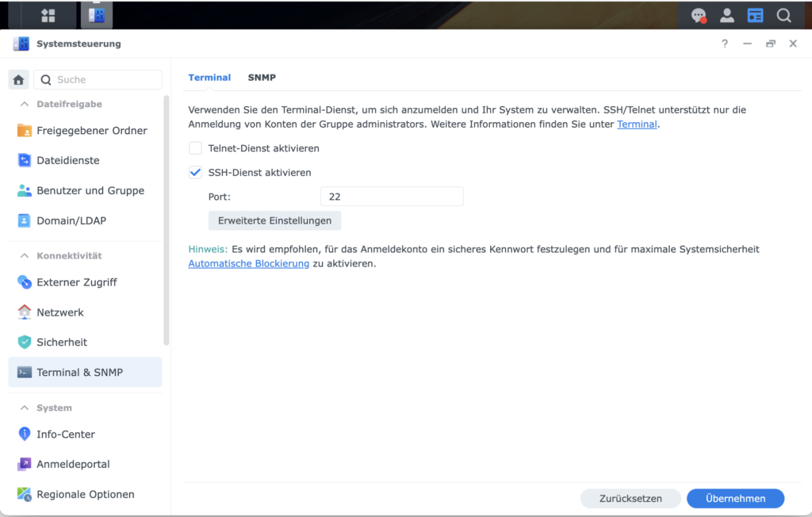Click the Suche search field

98,80
